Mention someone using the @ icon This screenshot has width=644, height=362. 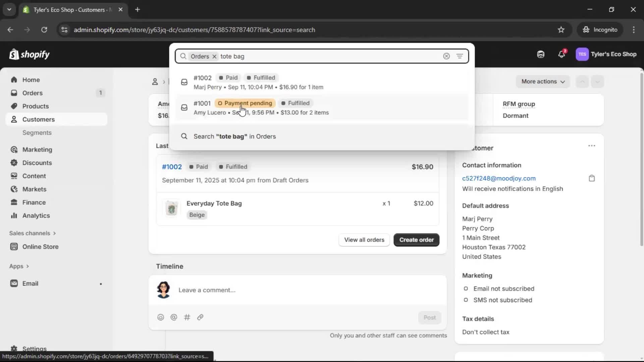click(174, 317)
